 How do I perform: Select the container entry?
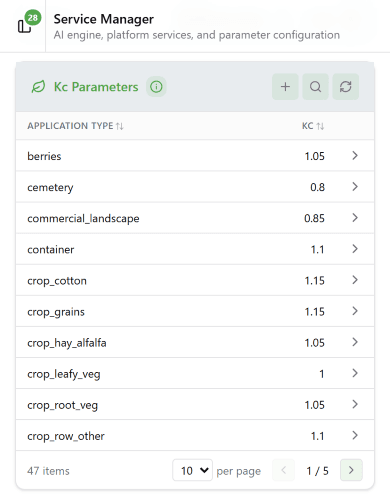pos(51,249)
